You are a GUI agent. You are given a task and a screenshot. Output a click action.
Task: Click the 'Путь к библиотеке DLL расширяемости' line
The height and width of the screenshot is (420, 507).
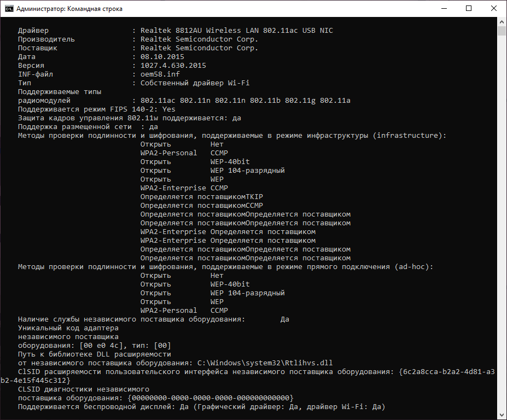tap(95, 354)
